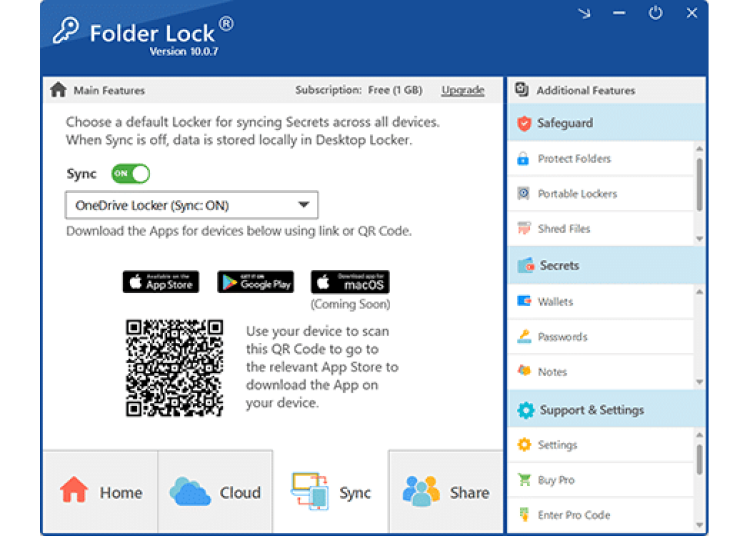Click the Upgrade subscription link
Screen dimensions: 750x536
(463, 90)
